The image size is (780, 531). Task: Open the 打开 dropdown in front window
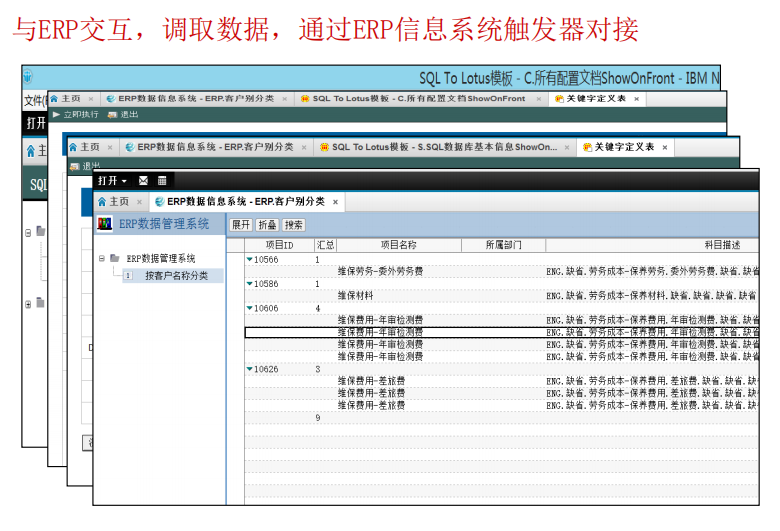pyautogui.click(x=112, y=180)
